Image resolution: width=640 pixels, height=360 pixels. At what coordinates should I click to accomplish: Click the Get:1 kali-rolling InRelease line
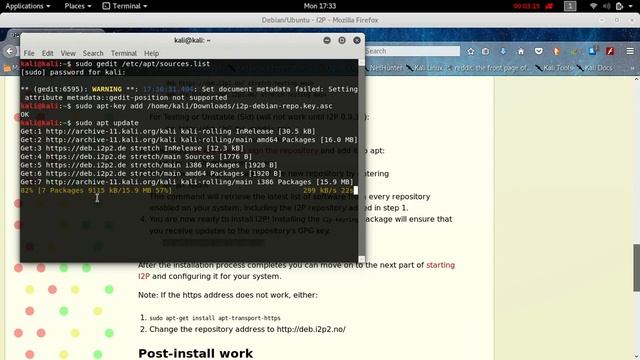tap(168, 131)
